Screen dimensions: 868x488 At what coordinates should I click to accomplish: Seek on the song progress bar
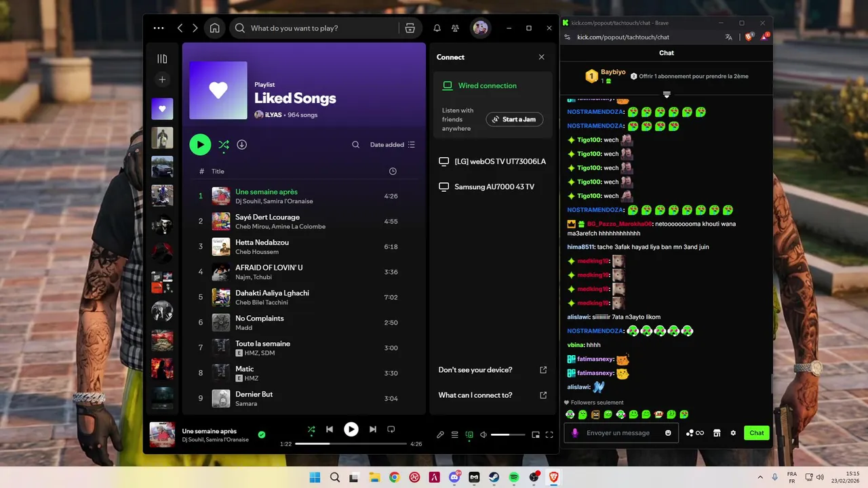pos(351,444)
